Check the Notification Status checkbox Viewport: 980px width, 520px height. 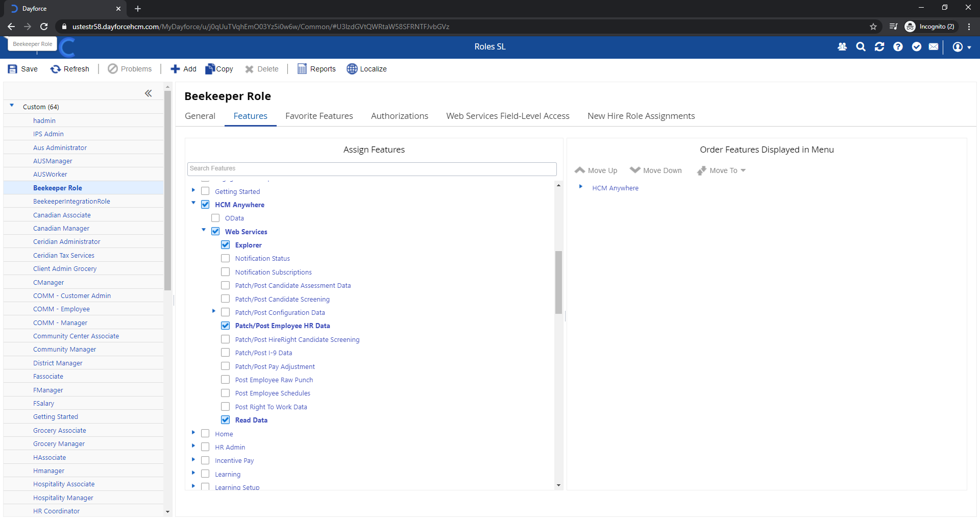point(225,258)
